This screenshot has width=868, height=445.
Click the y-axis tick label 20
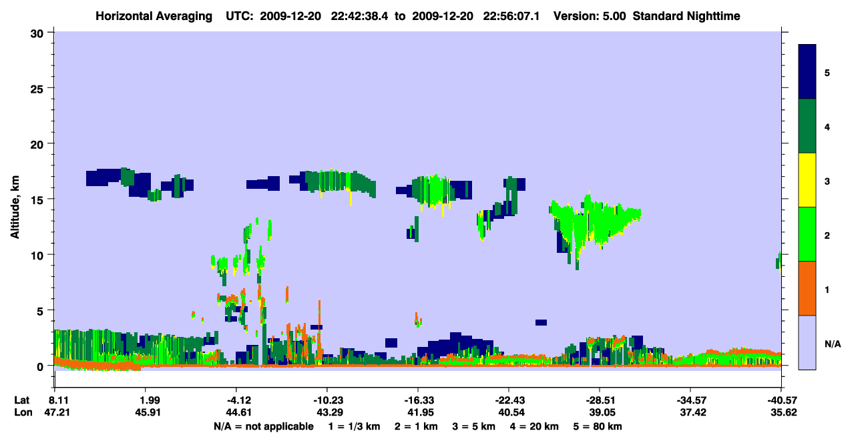[x=39, y=143]
